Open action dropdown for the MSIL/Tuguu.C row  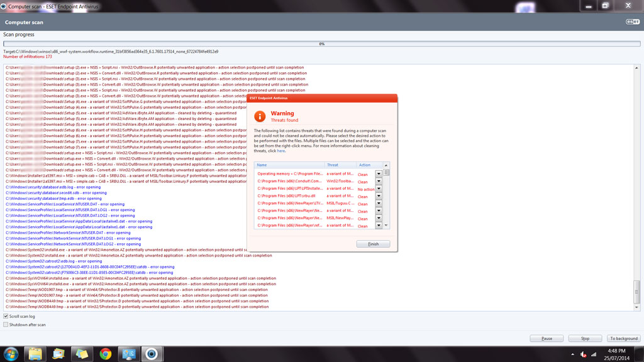click(379, 204)
